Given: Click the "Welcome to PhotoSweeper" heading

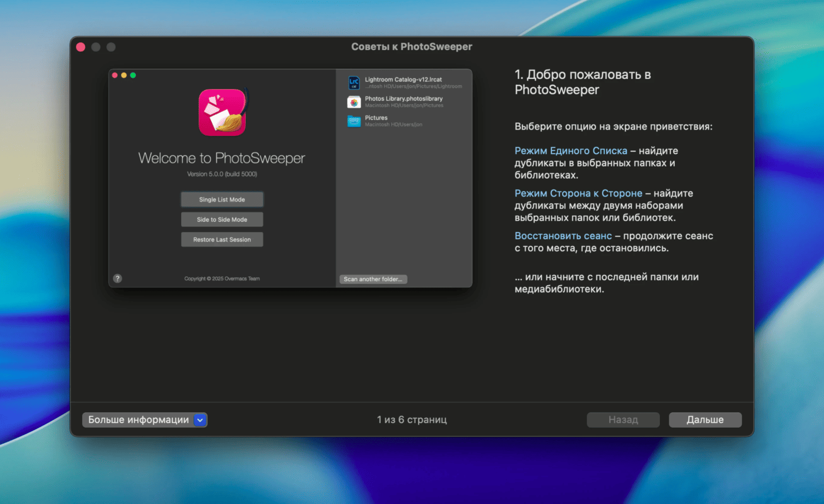Looking at the screenshot, I should pyautogui.click(x=222, y=158).
